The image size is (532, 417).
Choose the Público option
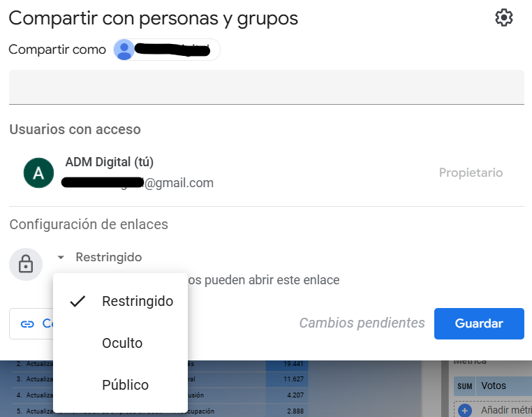(x=121, y=385)
